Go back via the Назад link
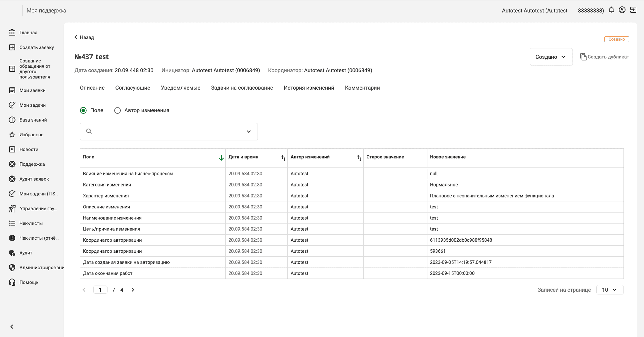Viewport: 644px width, 337px height. tap(84, 37)
